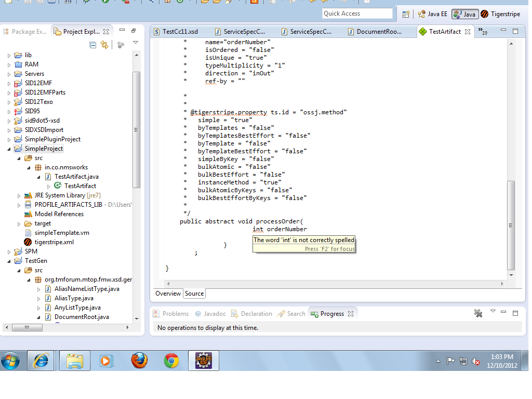Screen dimensions: 532x399
Task: Switch to the Problems tab
Action: [x=170, y=314]
